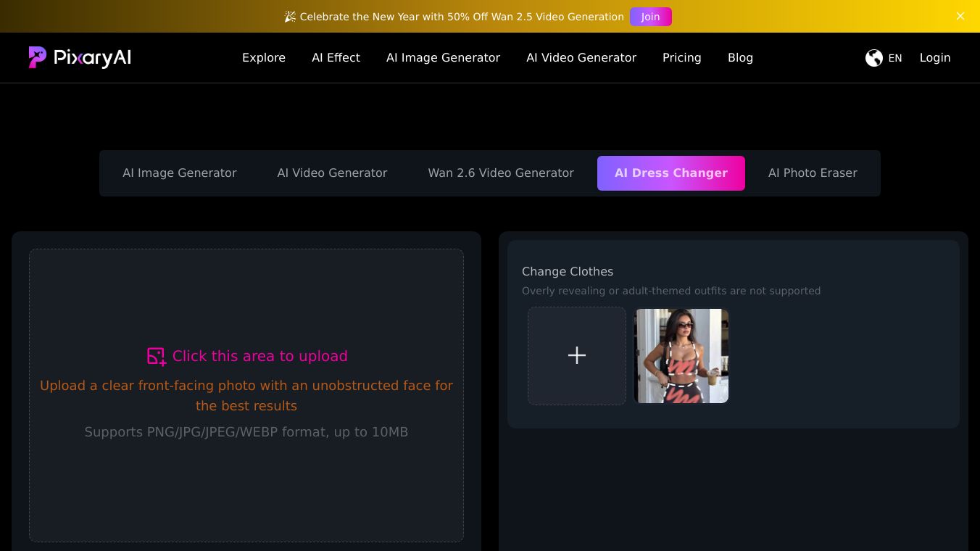Open AI Video Generator in the navbar
The image size is (980, 551).
click(x=581, y=58)
